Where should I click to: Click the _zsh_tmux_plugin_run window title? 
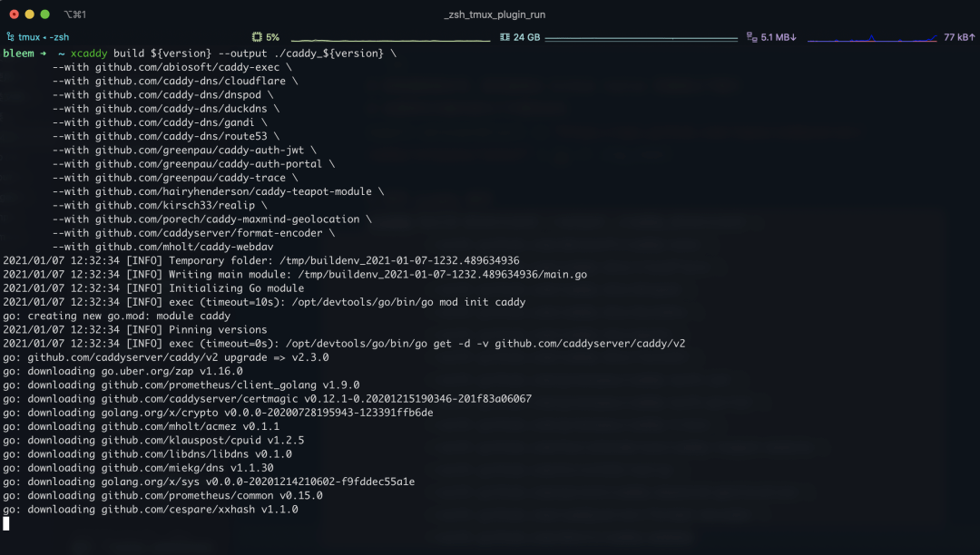pyautogui.click(x=495, y=15)
